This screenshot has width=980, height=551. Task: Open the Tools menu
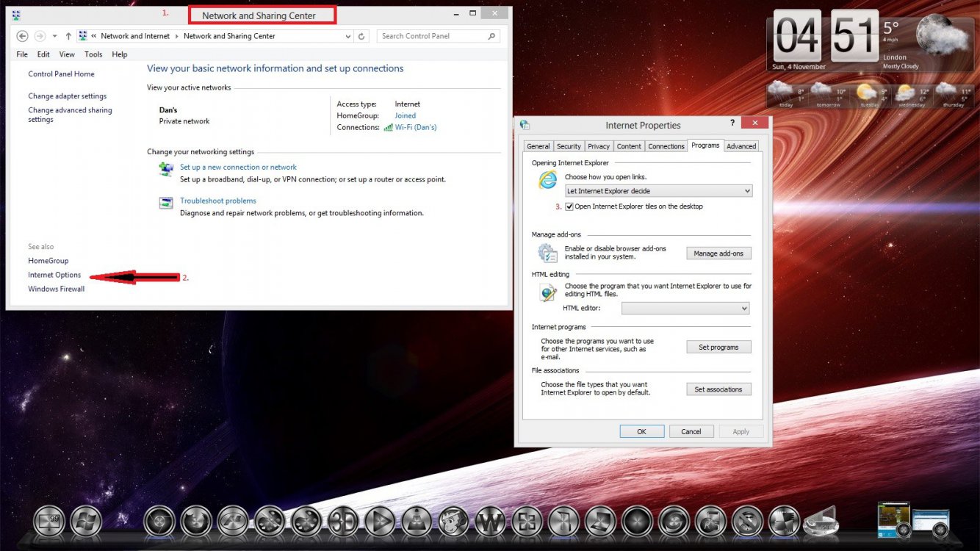(x=93, y=54)
